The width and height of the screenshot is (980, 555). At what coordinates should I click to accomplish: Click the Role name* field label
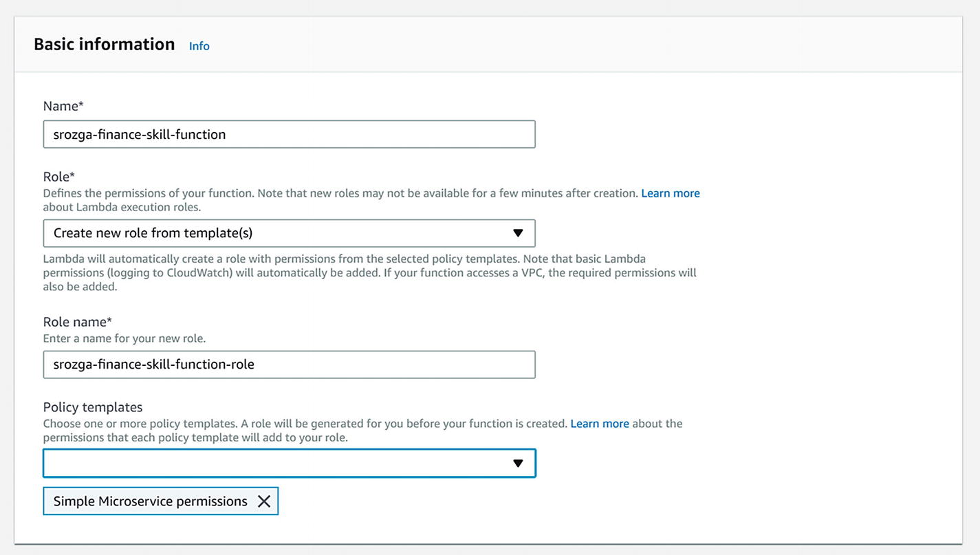coord(77,322)
